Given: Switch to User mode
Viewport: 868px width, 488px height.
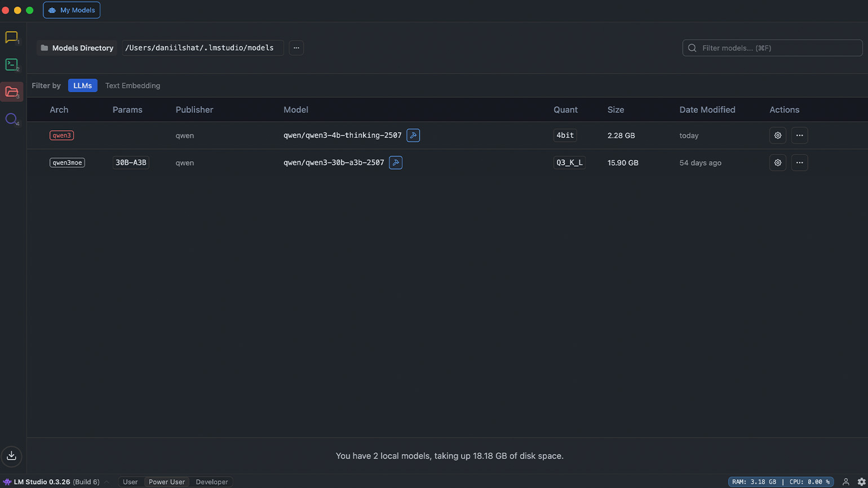Looking at the screenshot, I should (x=130, y=482).
